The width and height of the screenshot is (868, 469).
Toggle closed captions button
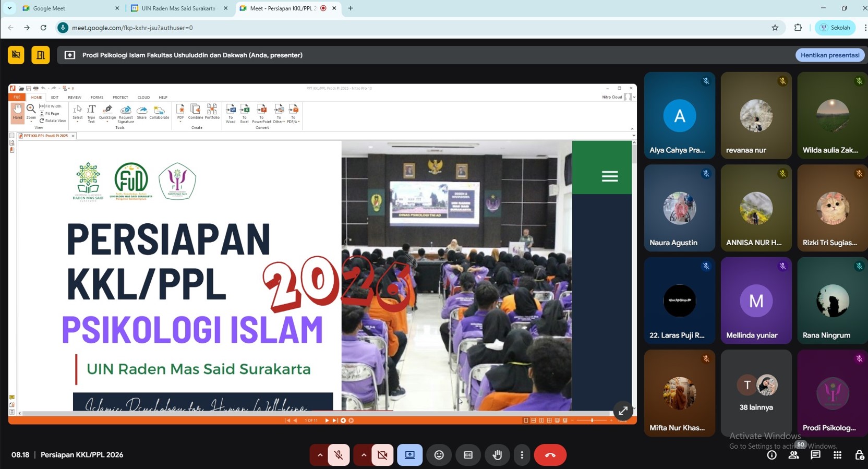[468, 455]
